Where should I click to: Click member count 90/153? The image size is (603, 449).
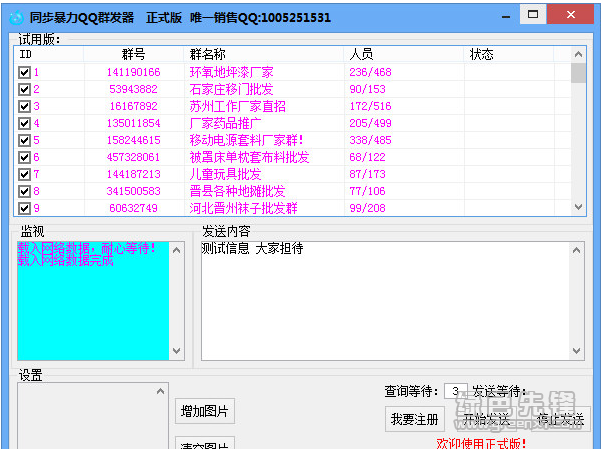(367, 89)
